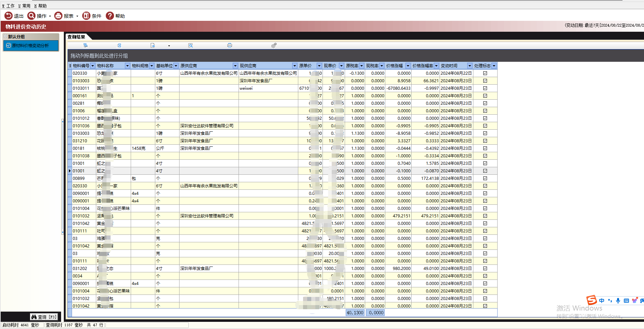Click the printer icon in results toolbar
The image size is (644, 329).
[230, 45]
